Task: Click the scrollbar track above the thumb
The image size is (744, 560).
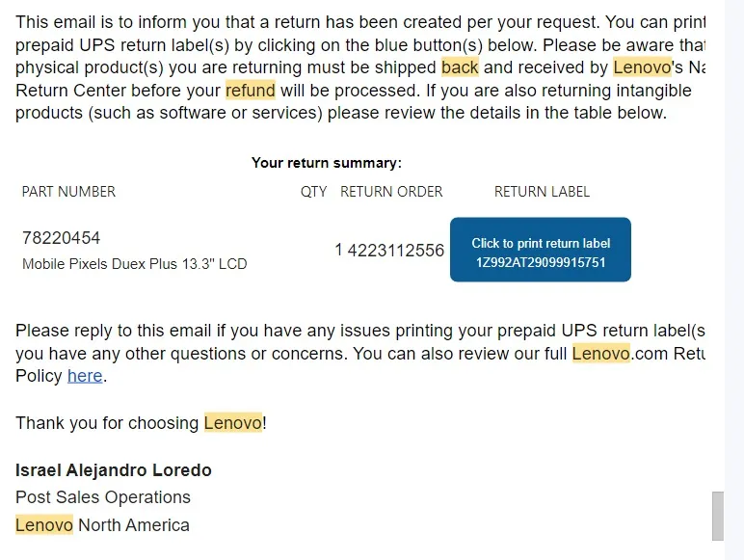Action: [x=718, y=247]
